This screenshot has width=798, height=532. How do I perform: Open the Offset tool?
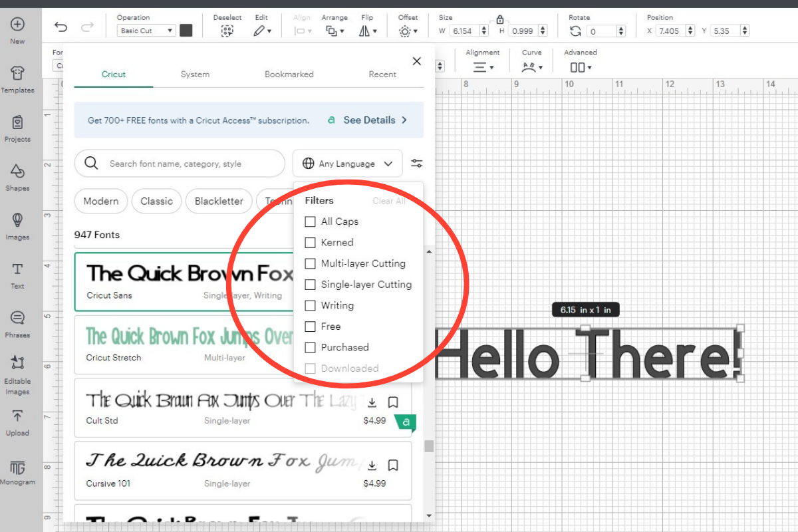tap(408, 31)
